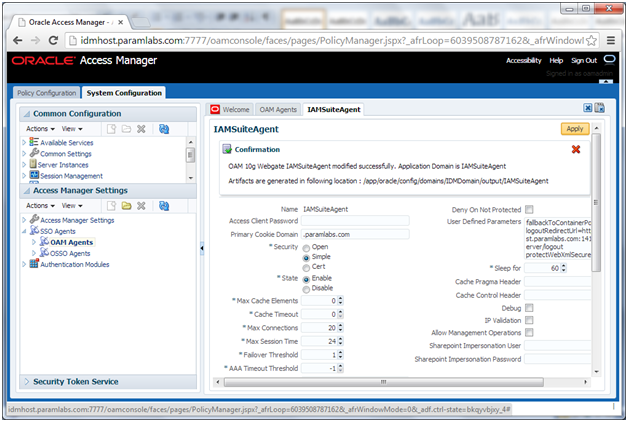The height and width of the screenshot is (422, 628).
Task: Click the open folder icon in Access Manager Settings toolbar
Action: (x=126, y=206)
